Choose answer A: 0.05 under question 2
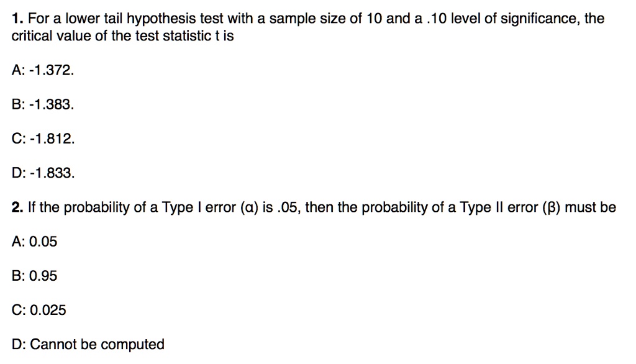 [34, 242]
